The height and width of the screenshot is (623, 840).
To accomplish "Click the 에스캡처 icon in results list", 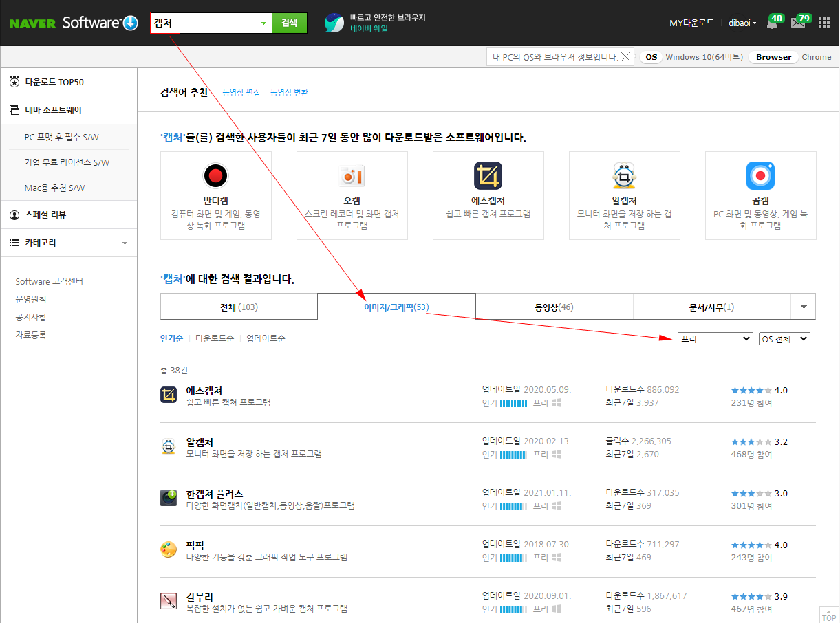I will (x=169, y=395).
